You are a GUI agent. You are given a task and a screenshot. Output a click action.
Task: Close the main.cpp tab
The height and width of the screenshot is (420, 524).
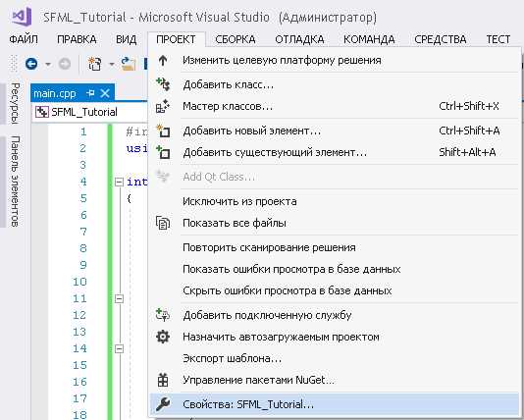(105, 93)
